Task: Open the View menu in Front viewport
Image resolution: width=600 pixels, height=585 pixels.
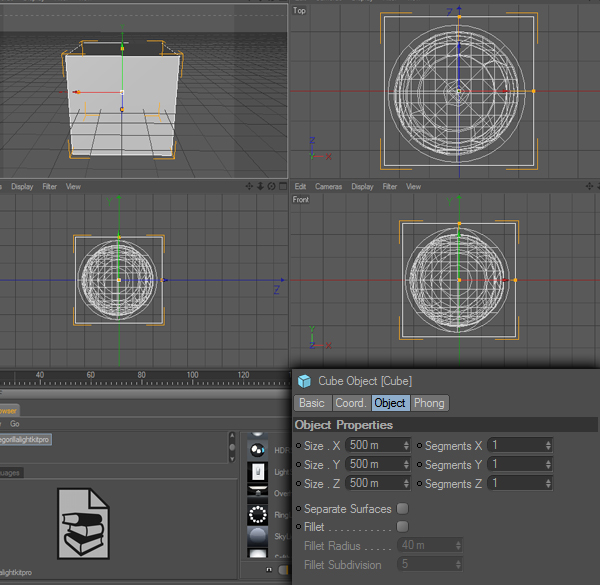Action: click(x=413, y=186)
